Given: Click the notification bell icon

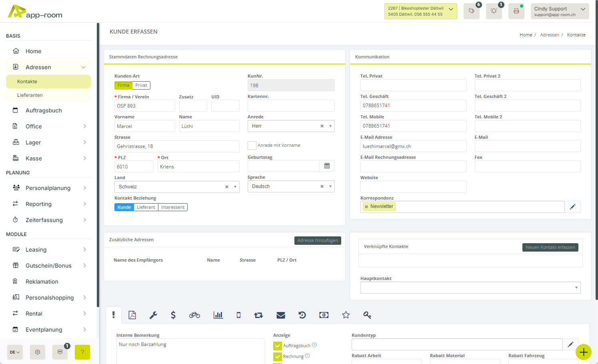Looking at the screenshot, I should click(494, 11).
